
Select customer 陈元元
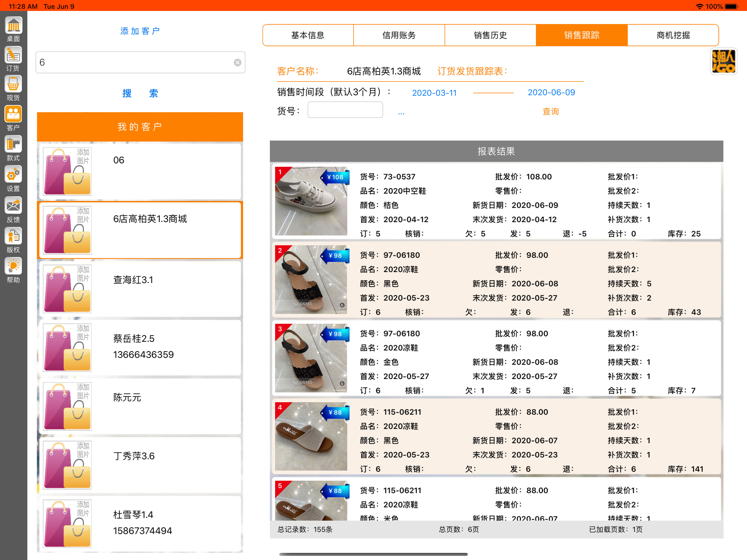[140, 406]
